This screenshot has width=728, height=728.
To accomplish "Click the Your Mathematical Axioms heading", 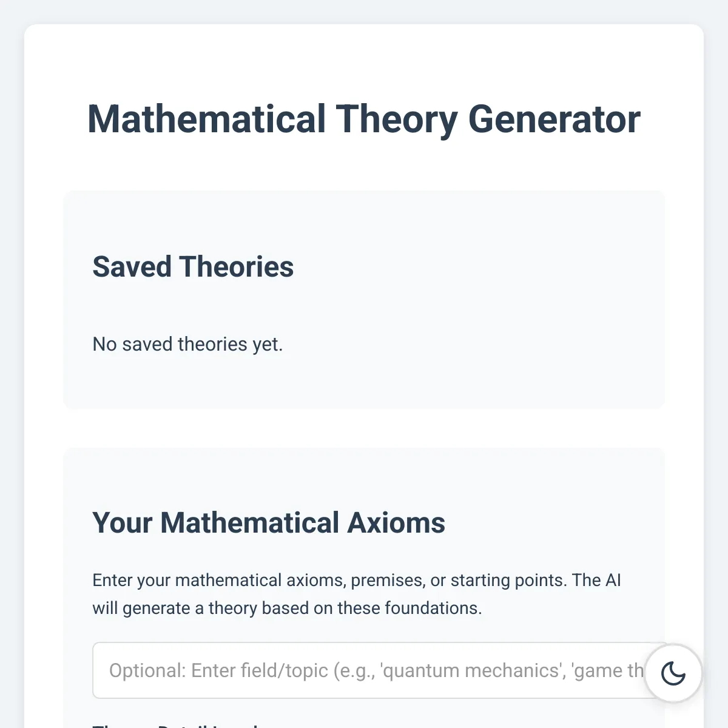I will (x=268, y=523).
